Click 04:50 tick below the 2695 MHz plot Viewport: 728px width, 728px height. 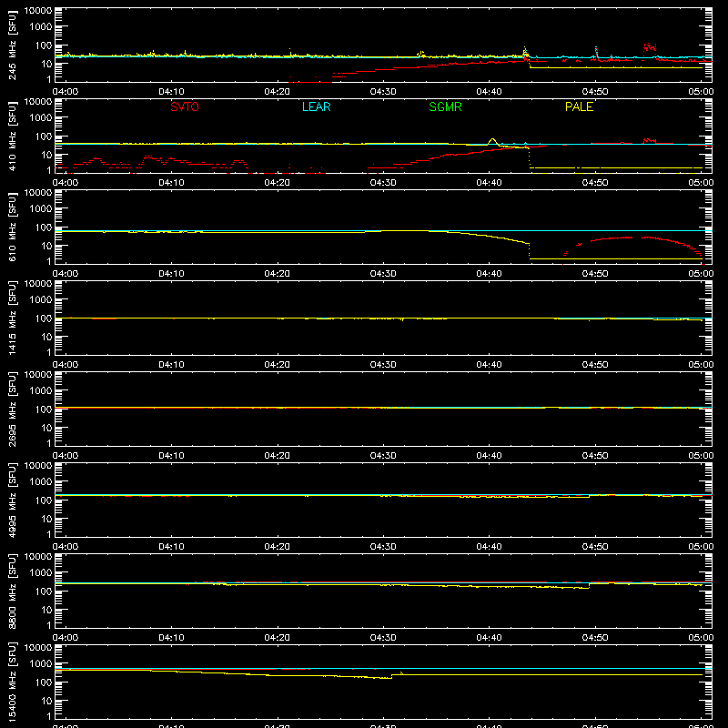(x=595, y=456)
